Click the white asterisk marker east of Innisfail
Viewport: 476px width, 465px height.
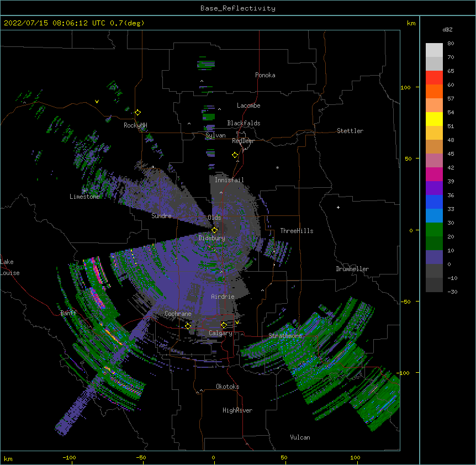pos(277,167)
